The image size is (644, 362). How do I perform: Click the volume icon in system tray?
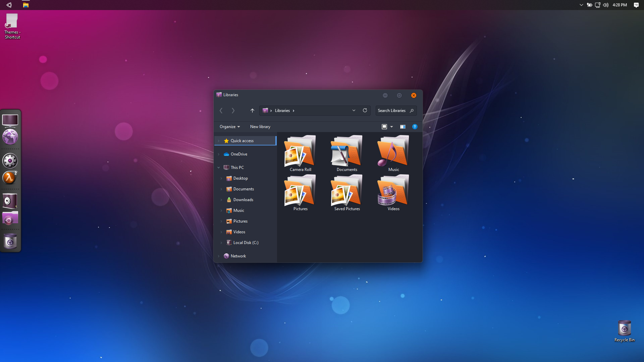point(606,5)
